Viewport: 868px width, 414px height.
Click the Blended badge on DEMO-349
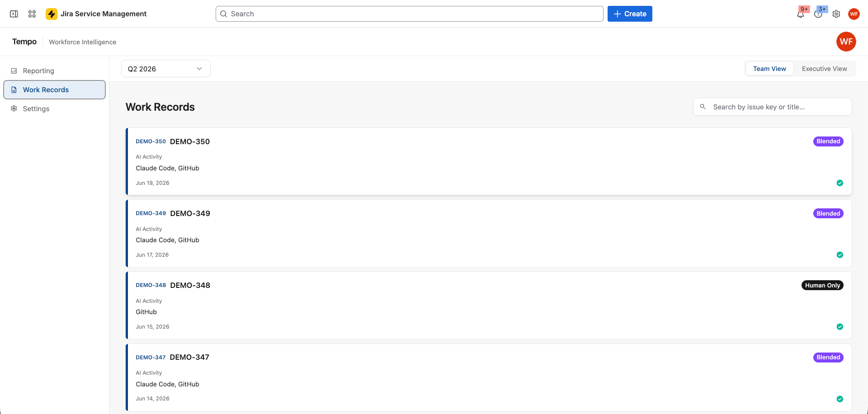point(828,213)
